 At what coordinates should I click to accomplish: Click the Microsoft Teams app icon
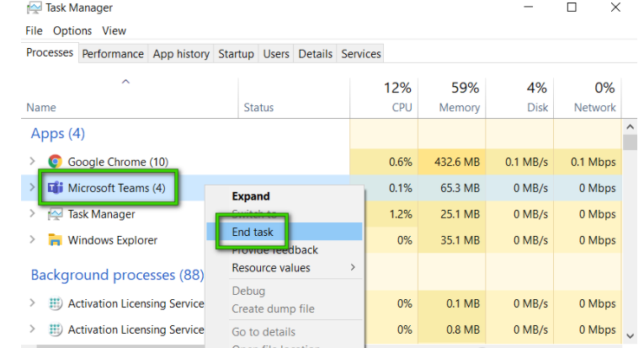55,188
